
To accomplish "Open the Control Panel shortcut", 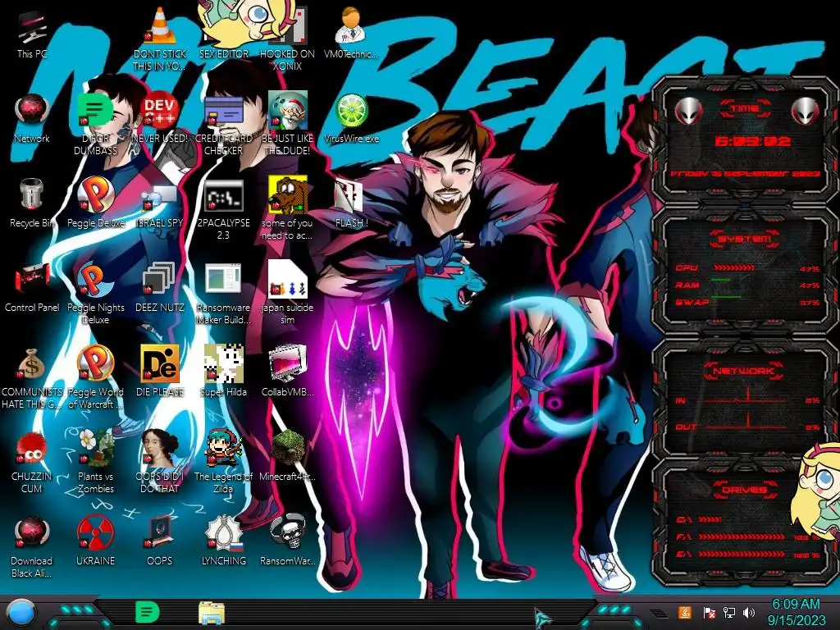I will (32, 288).
